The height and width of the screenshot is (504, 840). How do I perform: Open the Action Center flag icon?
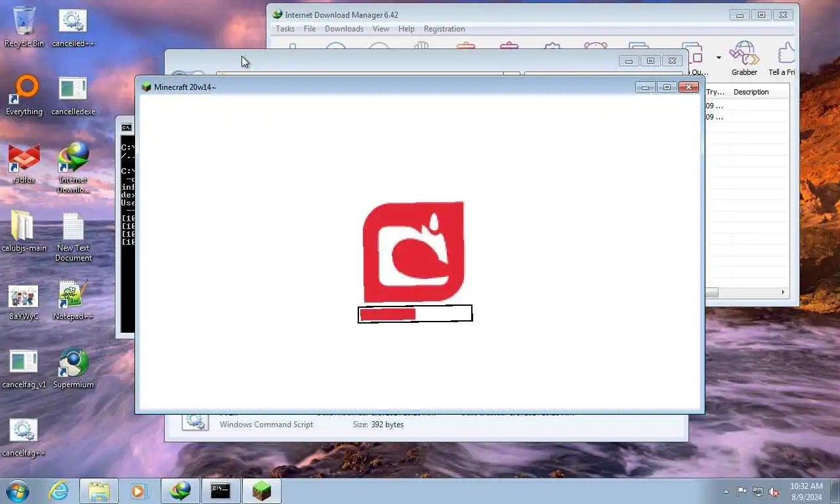pyautogui.click(x=742, y=492)
